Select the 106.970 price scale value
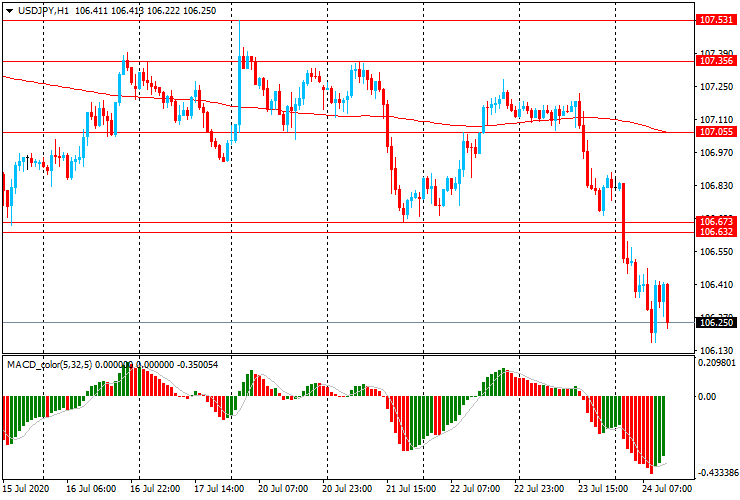The image size is (740, 500). [x=716, y=153]
